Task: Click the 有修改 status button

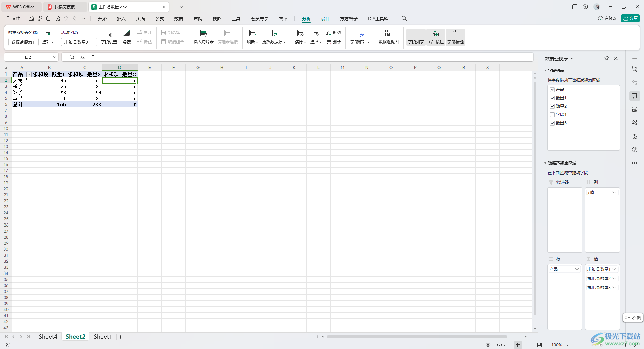Action: pyautogui.click(x=607, y=18)
